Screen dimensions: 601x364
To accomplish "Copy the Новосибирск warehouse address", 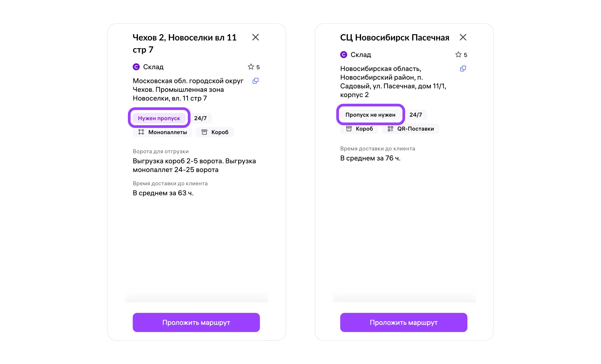I will pyautogui.click(x=463, y=69).
